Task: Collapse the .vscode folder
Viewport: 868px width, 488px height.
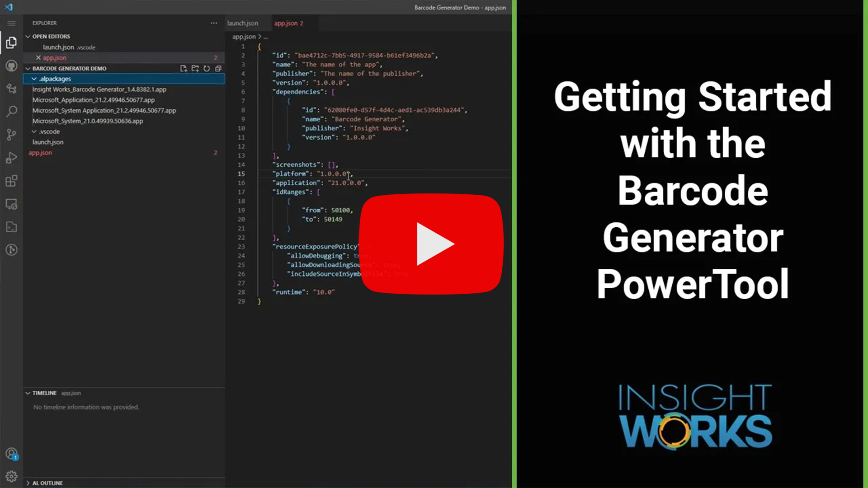Action: pyautogui.click(x=34, y=131)
